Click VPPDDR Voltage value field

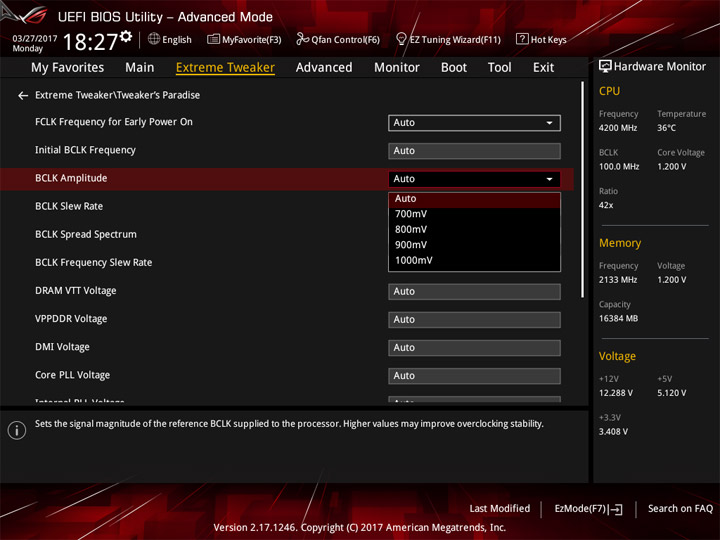click(474, 320)
